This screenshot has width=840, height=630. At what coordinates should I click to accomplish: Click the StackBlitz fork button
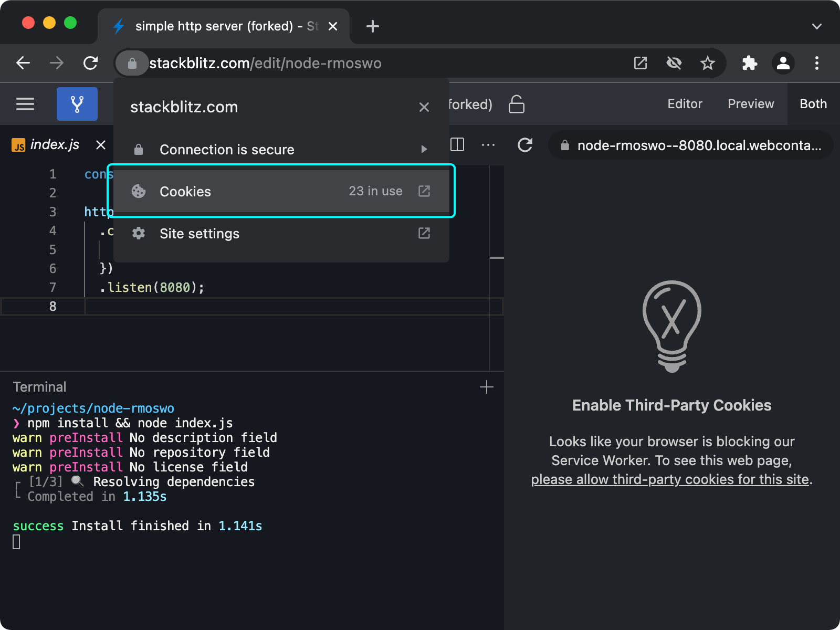pyautogui.click(x=77, y=104)
